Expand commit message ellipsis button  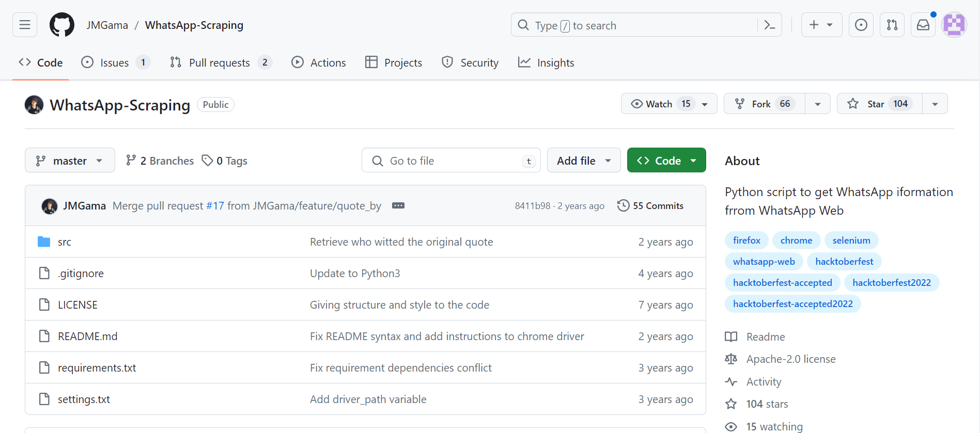pyautogui.click(x=398, y=205)
